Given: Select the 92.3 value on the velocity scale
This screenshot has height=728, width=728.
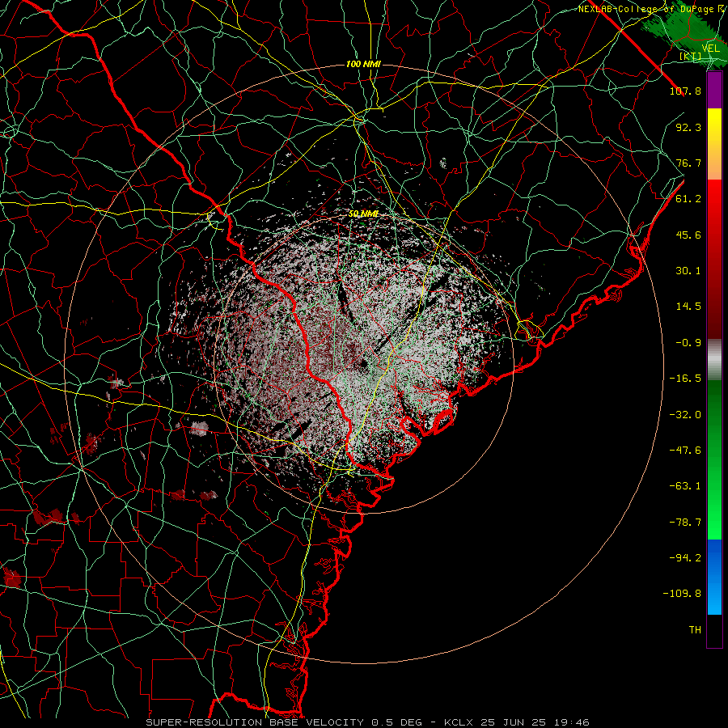Looking at the screenshot, I should [x=688, y=127].
